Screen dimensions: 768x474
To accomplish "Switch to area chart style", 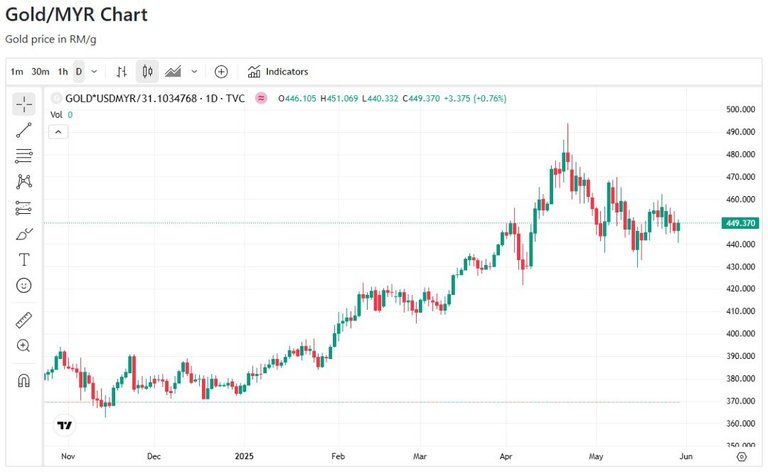I will click(x=173, y=71).
